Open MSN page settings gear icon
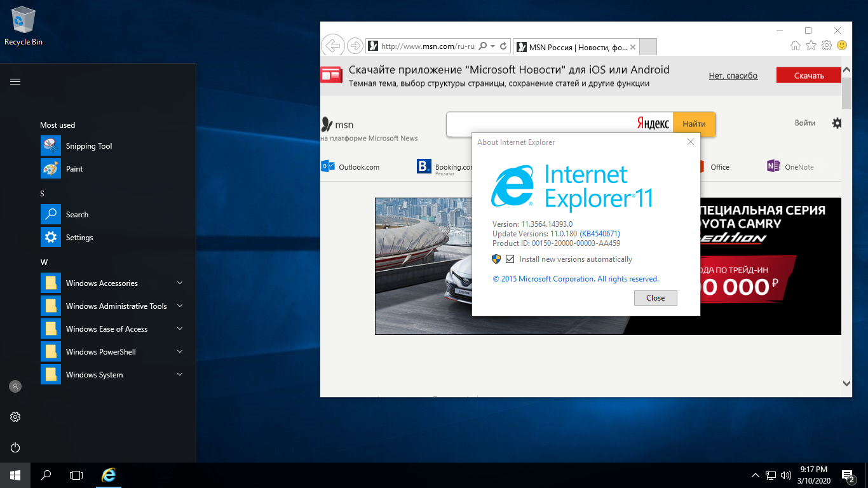This screenshot has width=868, height=488. (837, 123)
